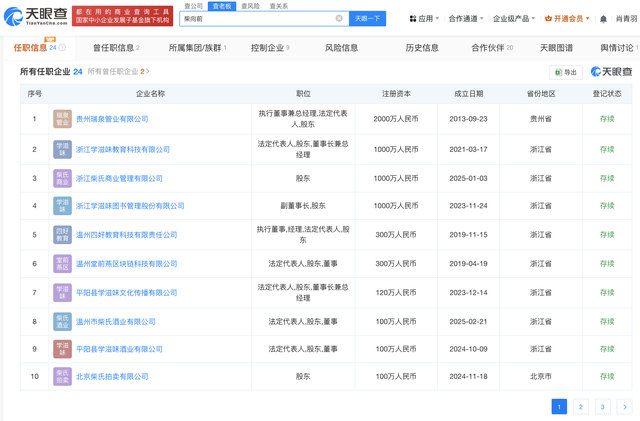This screenshot has width=640, height=421.
Task: Click the next page arrow
Action: [x=624, y=406]
